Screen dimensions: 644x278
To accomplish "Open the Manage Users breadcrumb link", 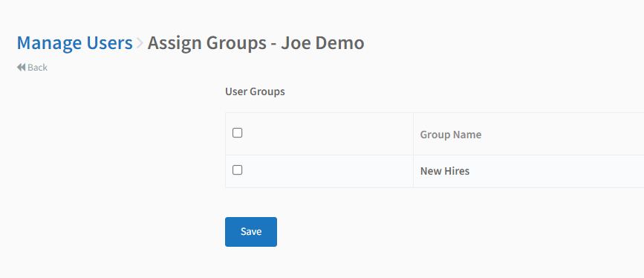I will point(74,43).
